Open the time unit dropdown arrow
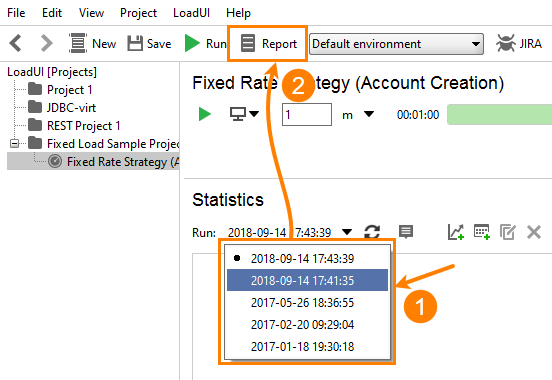 [369, 114]
